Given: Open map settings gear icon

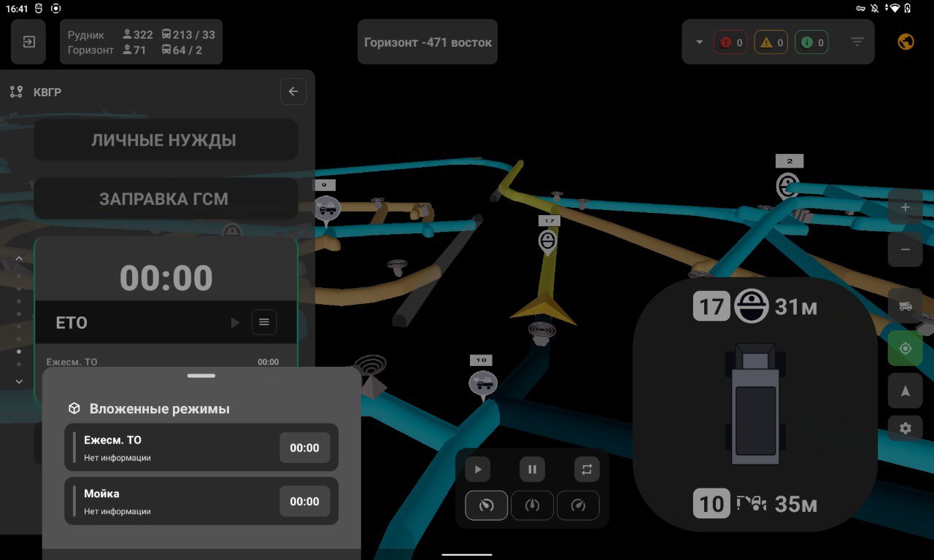Looking at the screenshot, I should coord(906,428).
